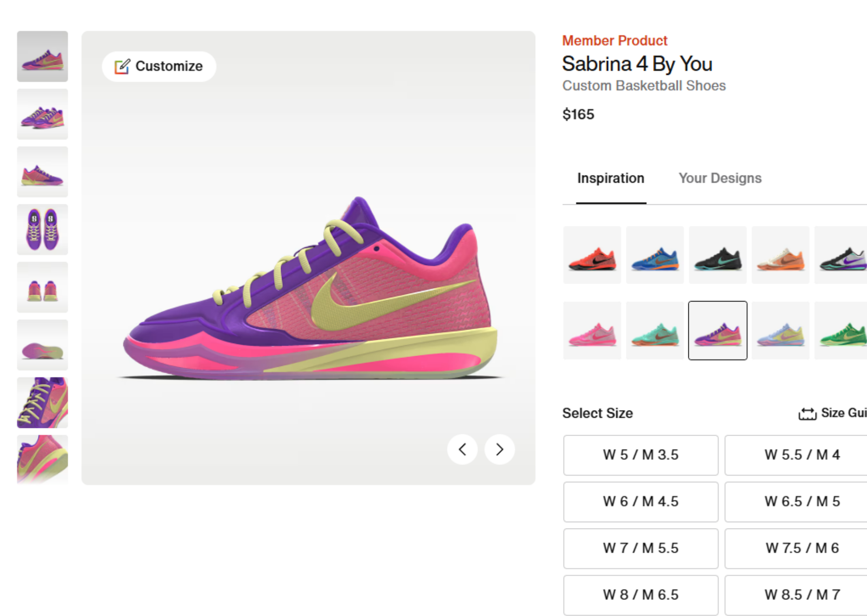Click the Customize button on the shoe image
The image size is (867, 616).
point(159,66)
